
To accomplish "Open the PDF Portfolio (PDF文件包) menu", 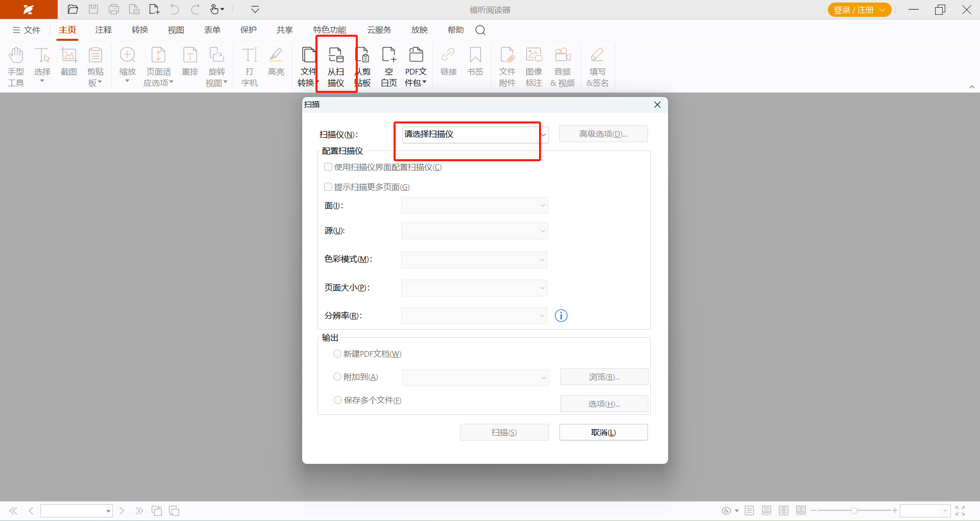I will click(416, 67).
